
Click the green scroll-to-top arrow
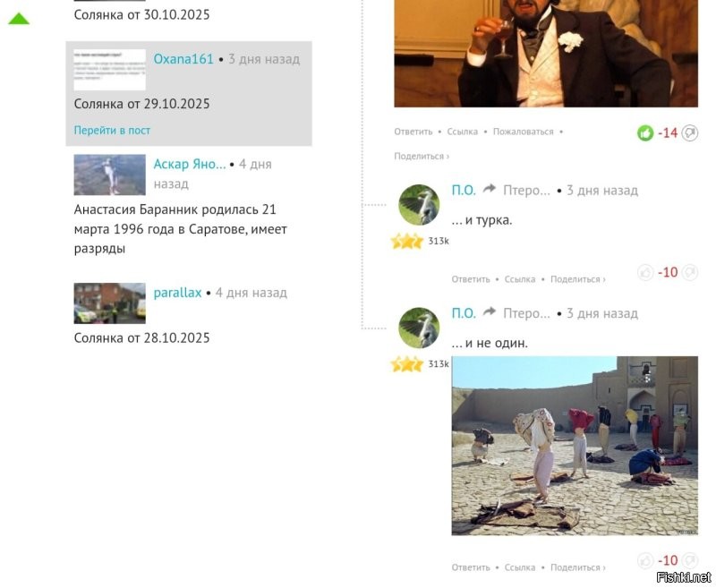pyautogui.click(x=19, y=19)
